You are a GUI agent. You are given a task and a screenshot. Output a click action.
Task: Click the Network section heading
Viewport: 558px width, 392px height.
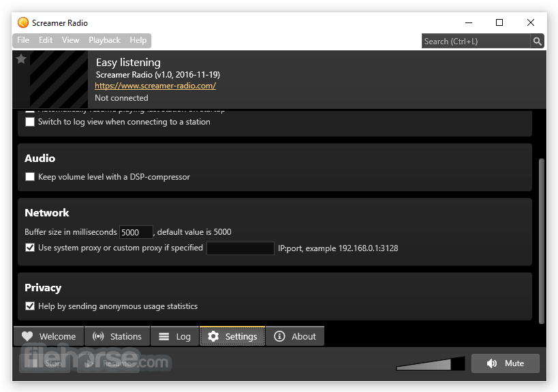point(46,212)
